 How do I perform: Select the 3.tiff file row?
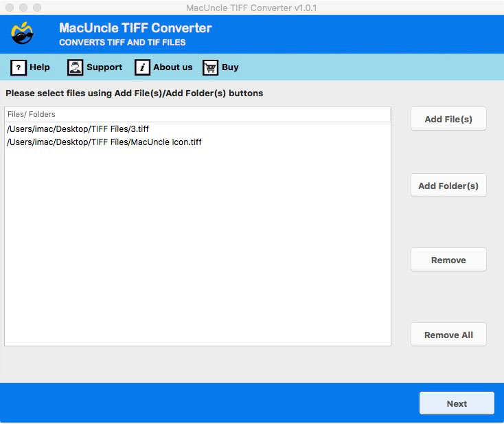tap(198, 129)
